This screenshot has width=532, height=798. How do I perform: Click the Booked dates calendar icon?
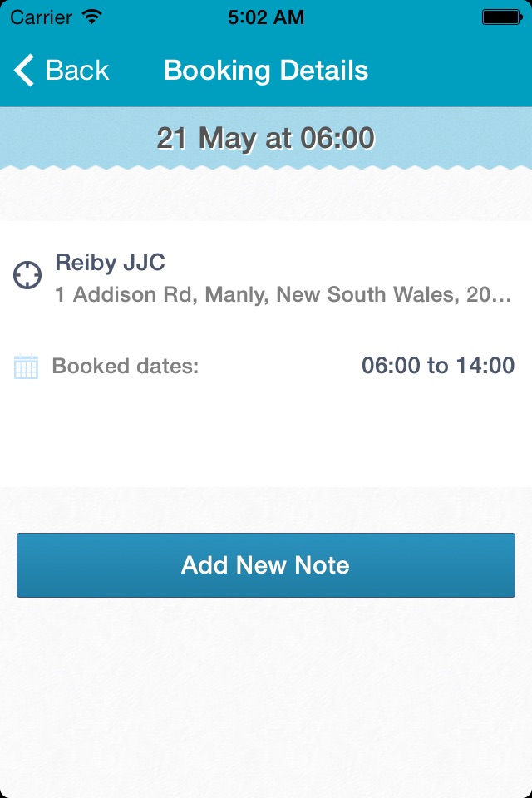(x=26, y=367)
